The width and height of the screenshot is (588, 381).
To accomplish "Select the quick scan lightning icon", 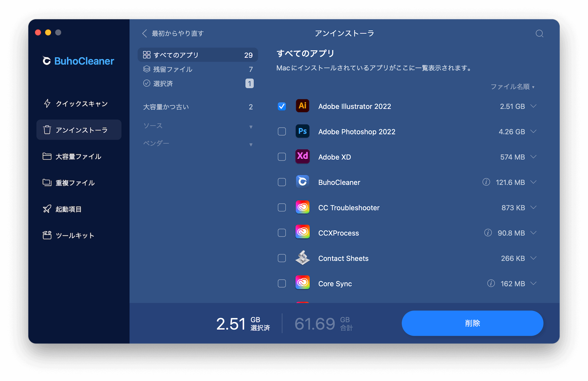I will pyautogui.click(x=47, y=103).
